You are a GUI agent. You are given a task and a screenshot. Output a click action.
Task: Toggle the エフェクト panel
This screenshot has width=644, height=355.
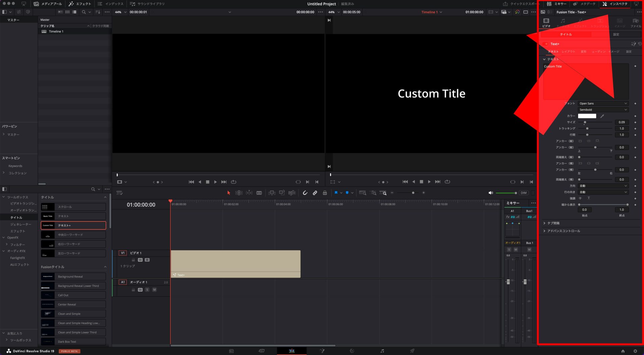click(x=80, y=4)
